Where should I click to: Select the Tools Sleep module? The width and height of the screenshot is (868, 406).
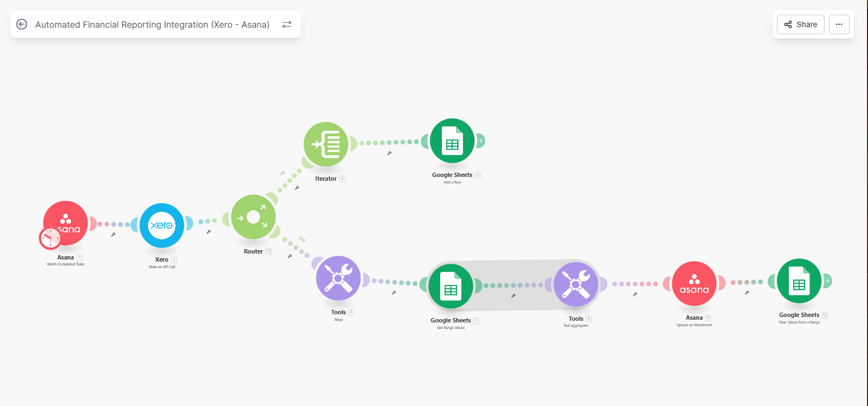tap(338, 278)
